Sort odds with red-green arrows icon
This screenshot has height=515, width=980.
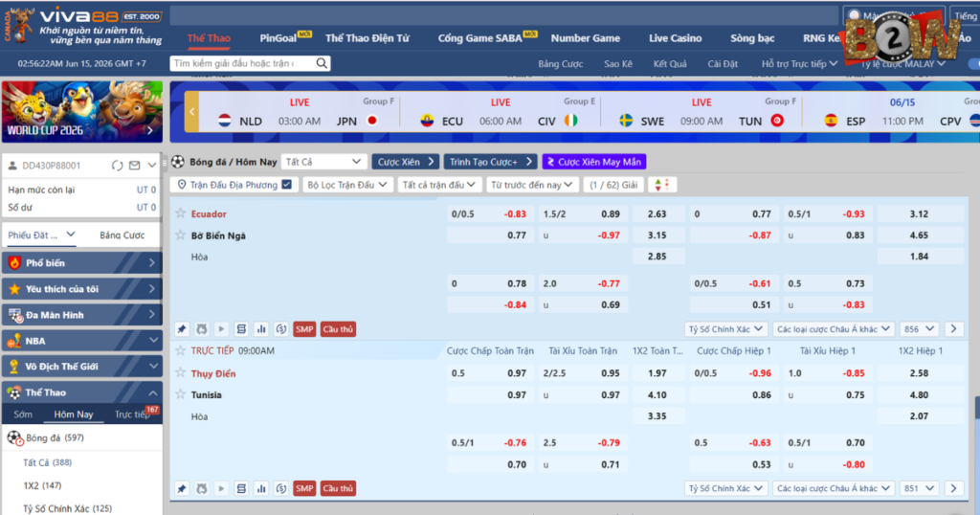click(x=662, y=185)
